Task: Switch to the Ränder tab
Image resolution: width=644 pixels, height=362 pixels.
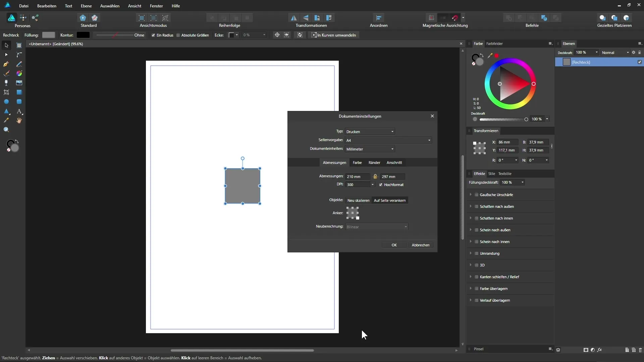Action: pyautogui.click(x=374, y=163)
